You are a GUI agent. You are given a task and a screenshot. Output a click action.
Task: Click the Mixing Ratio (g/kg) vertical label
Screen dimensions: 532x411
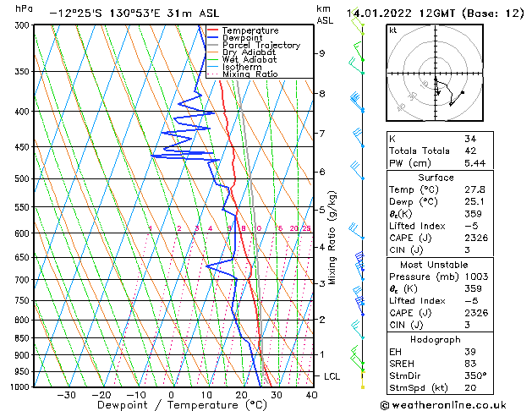click(332, 238)
